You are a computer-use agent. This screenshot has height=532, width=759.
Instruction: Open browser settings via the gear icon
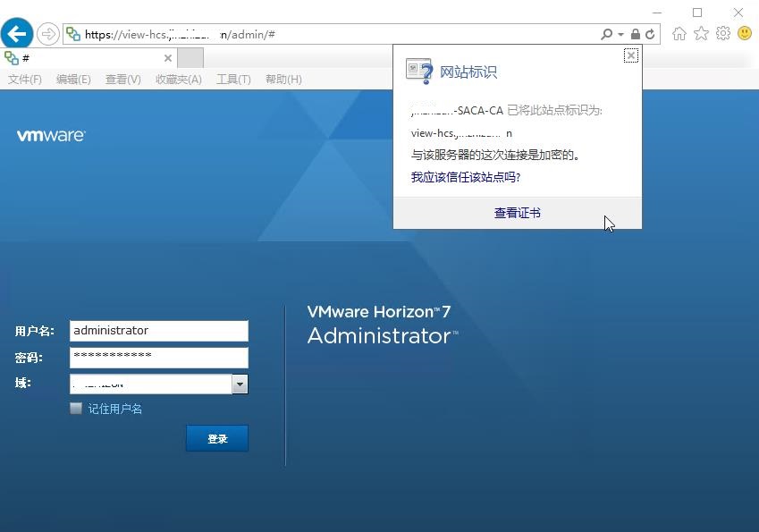click(723, 33)
